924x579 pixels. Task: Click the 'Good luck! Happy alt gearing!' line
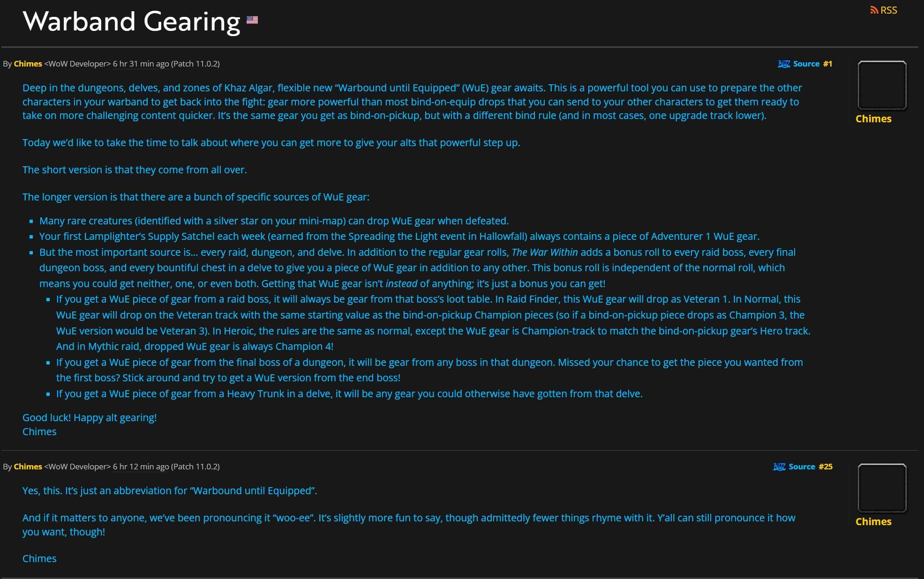click(90, 418)
